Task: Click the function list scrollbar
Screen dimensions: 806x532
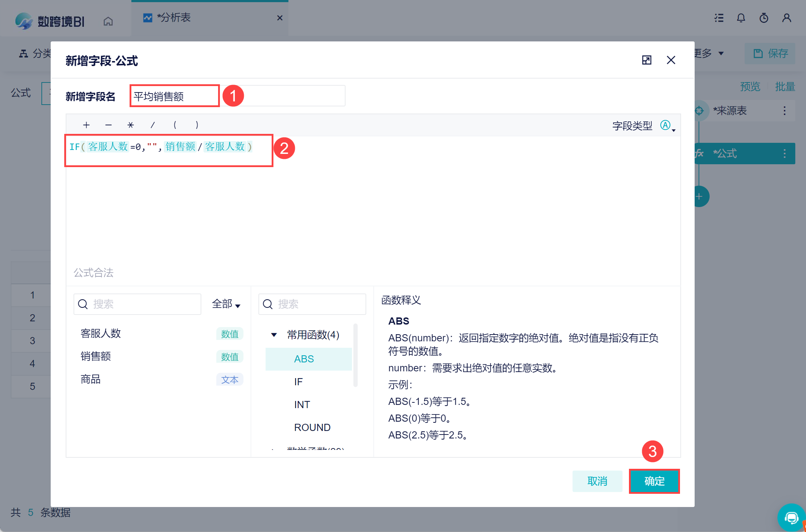Action: coord(355,355)
